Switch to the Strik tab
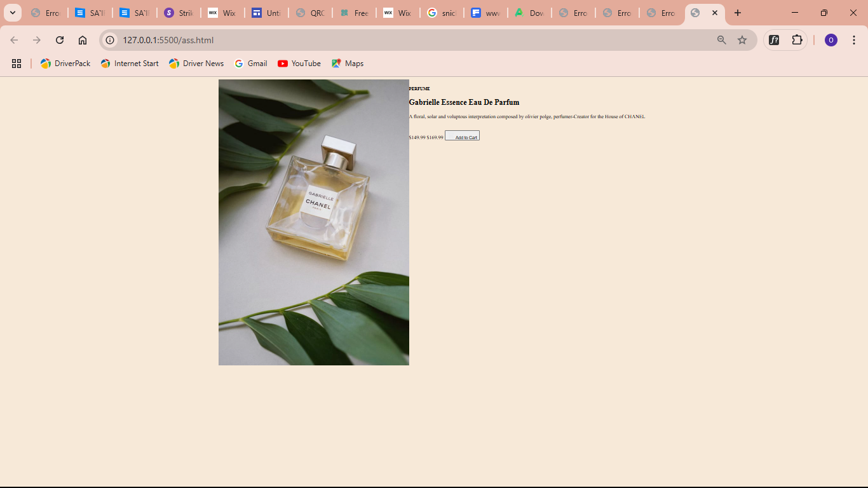This screenshot has width=868, height=488. point(179,13)
